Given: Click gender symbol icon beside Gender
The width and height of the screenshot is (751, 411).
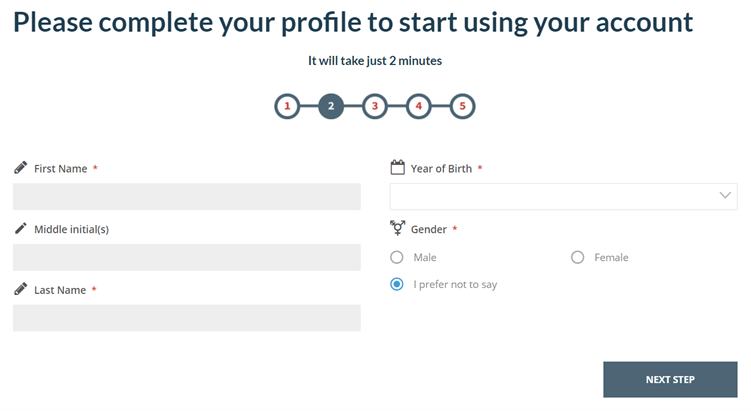Looking at the screenshot, I should (397, 229).
